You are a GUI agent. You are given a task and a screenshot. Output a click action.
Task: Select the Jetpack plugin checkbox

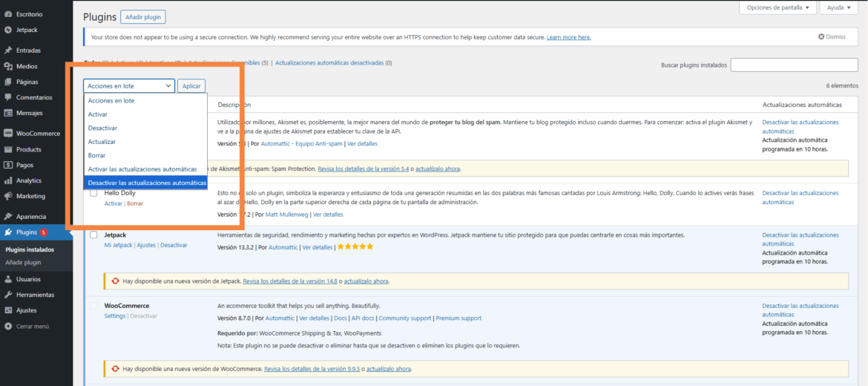click(93, 235)
